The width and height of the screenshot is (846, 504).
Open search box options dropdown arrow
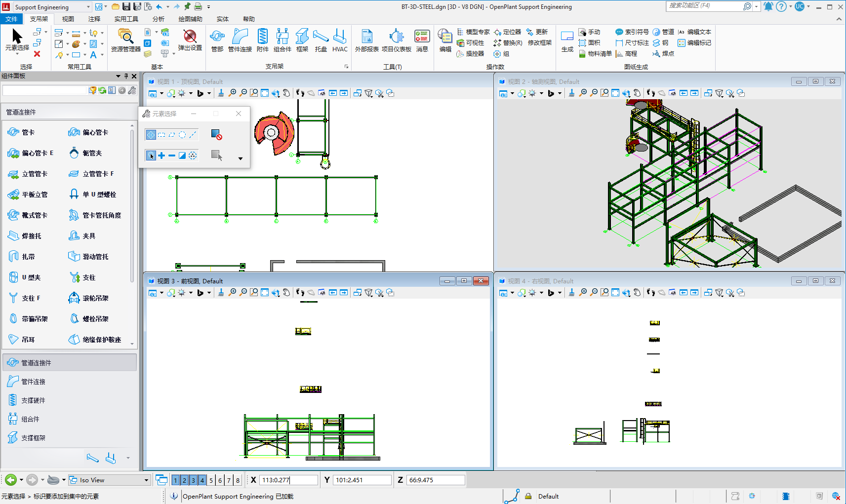click(757, 6)
